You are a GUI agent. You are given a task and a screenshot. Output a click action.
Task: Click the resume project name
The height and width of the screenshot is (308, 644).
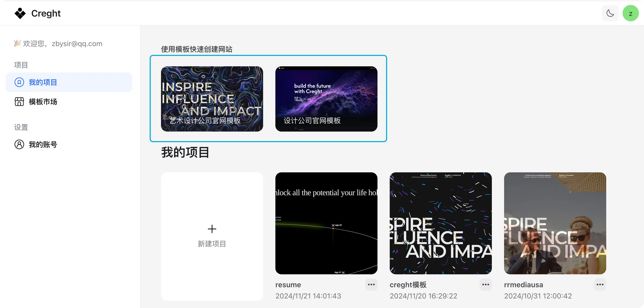click(x=288, y=285)
